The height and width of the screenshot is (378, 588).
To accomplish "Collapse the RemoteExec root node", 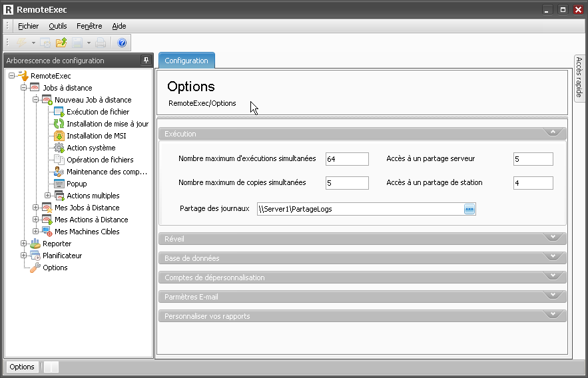I will click(x=11, y=76).
